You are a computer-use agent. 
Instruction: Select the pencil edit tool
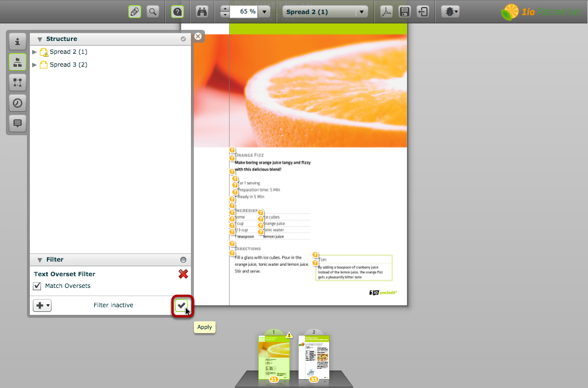[x=135, y=12]
